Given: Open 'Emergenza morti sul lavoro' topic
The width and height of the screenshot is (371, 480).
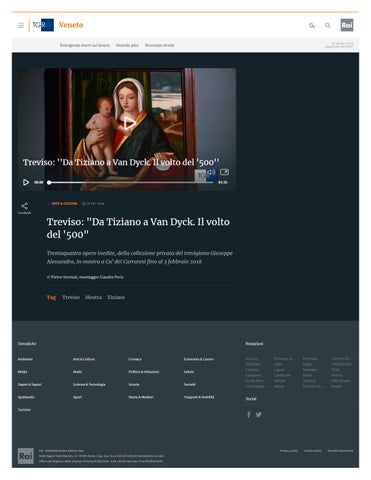Looking at the screenshot, I should click(x=85, y=45).
